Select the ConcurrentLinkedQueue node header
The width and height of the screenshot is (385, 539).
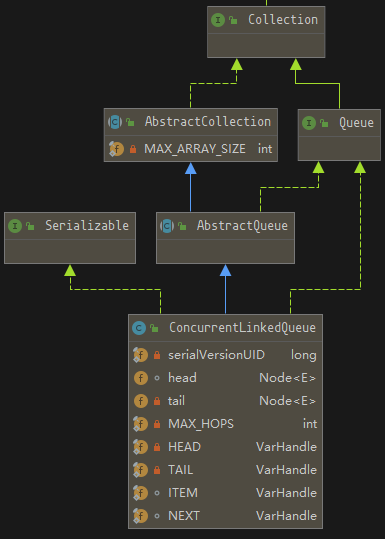click(226, 328)
